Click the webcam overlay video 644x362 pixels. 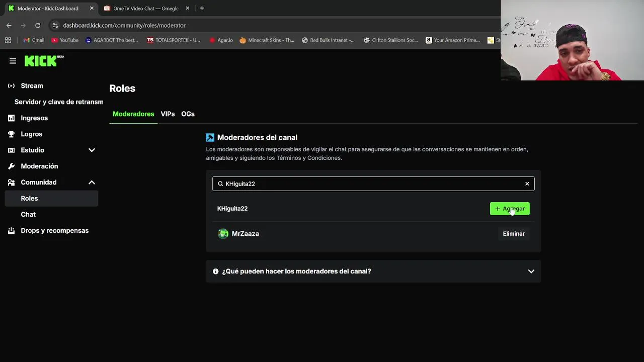click(x=572, y=40)
